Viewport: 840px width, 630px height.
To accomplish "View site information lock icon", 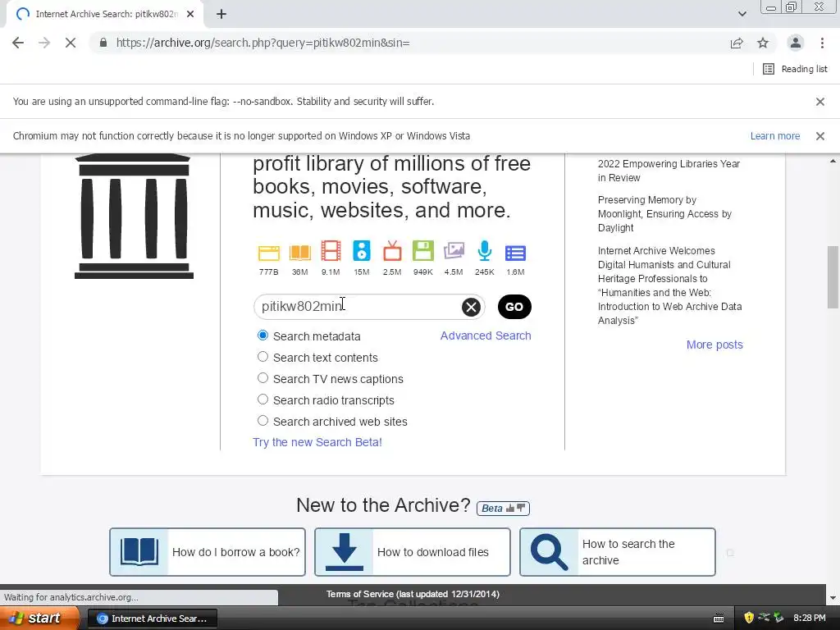I will coord(103,43).
